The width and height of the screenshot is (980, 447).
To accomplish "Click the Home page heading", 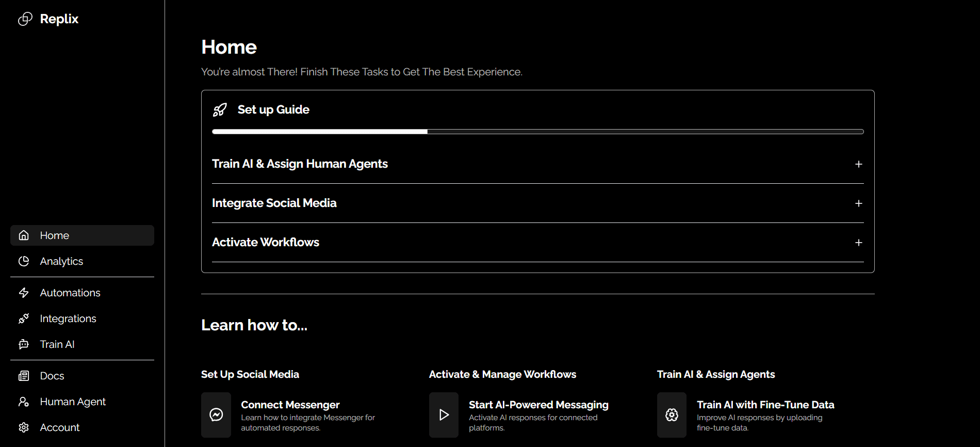I will (x=229, y=47).
